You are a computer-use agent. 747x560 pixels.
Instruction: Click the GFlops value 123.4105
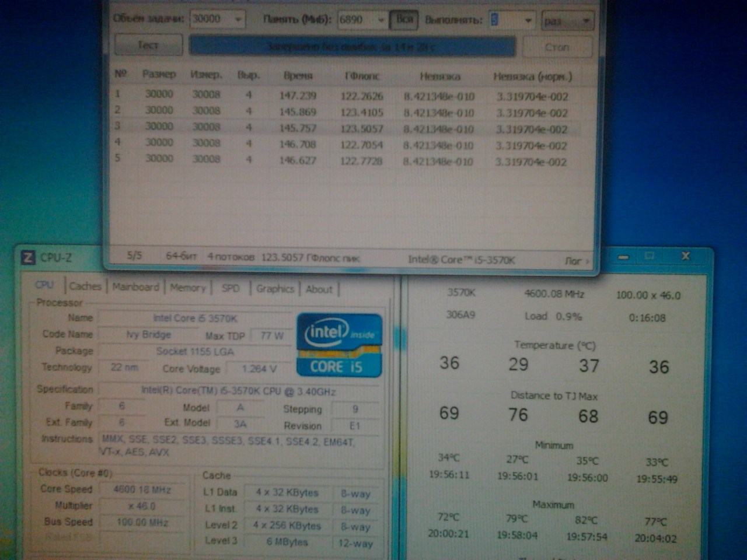(362, 112)
